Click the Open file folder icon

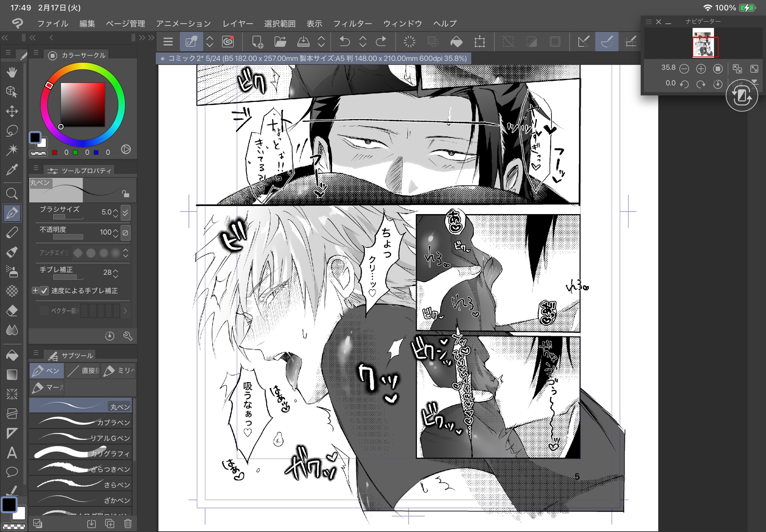pos(280,41)
